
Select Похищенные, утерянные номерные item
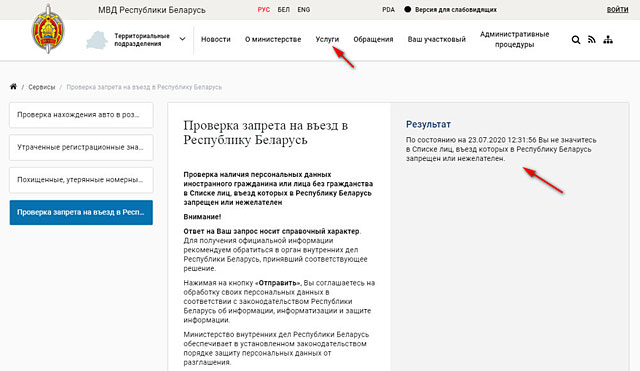[81, 180]
